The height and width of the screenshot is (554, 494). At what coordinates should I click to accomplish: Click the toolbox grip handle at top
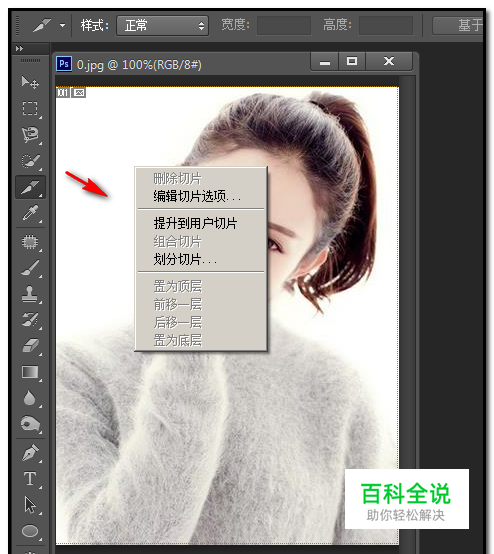click(30, 60)
